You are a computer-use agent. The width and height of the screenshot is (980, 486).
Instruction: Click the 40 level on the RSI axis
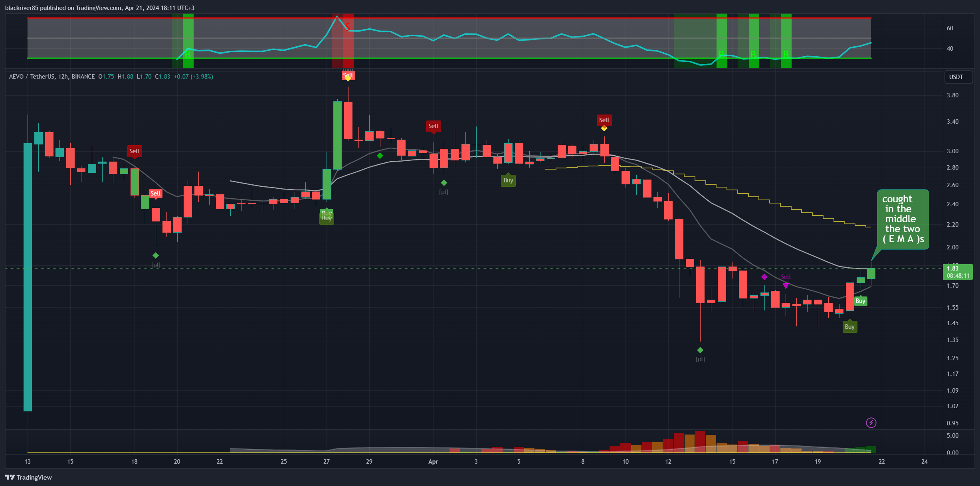click(x=950, y=49)
